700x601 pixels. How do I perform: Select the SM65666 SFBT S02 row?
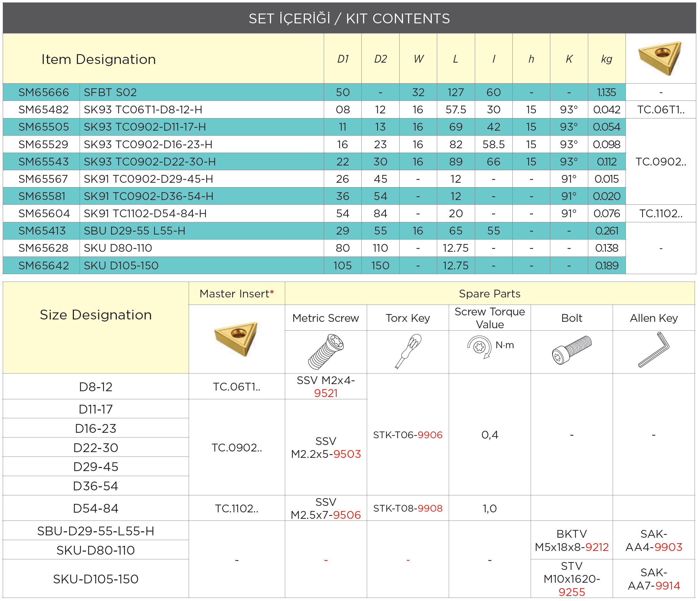tap(314, 92)
